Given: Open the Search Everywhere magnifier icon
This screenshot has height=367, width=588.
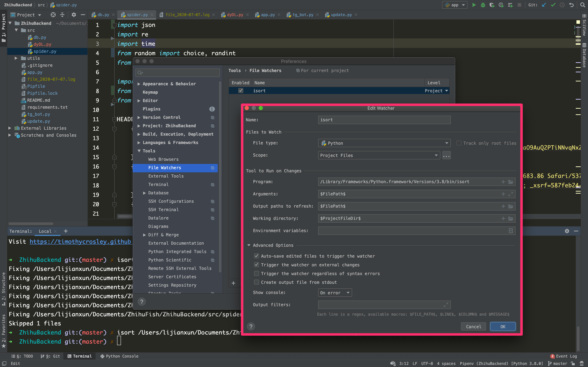Looking at the screenshot, I should (582, 5).
